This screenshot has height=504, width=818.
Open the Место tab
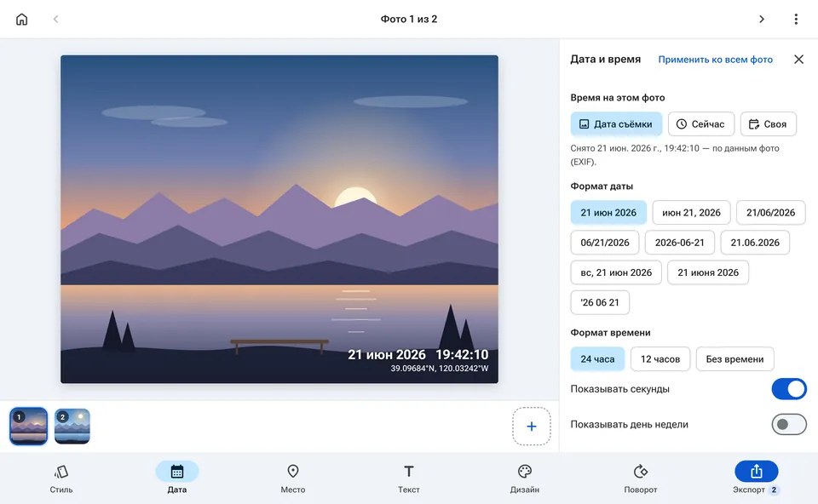click(292, 478)
